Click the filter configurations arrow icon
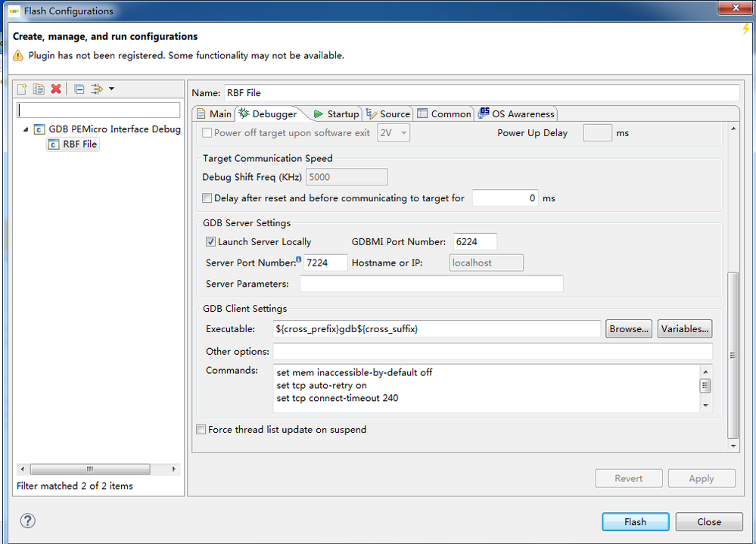 click(x=97, y=89)
